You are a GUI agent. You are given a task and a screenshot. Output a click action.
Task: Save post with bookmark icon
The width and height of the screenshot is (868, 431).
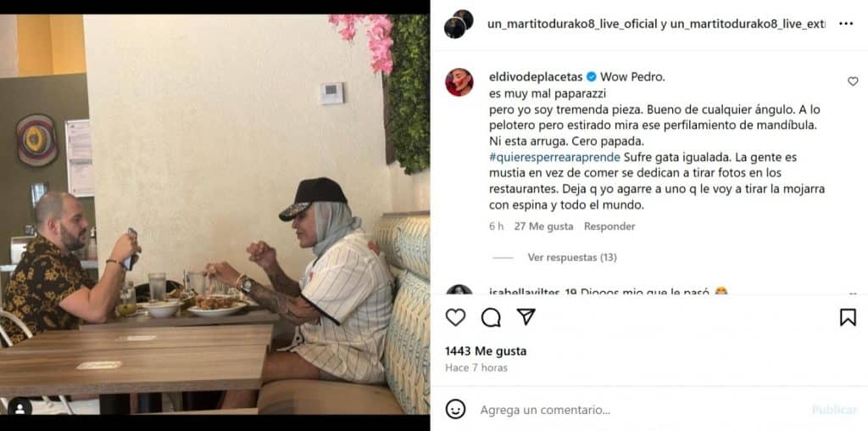(x=848, y=316)
